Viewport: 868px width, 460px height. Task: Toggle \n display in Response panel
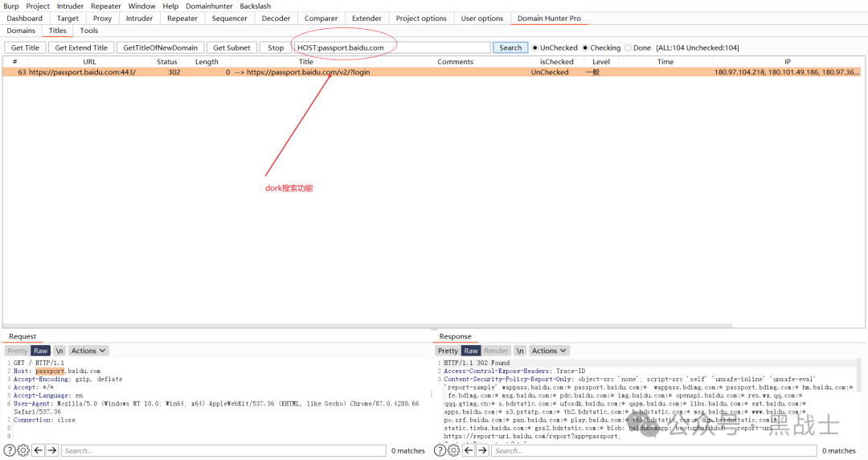tap(520, 351)
